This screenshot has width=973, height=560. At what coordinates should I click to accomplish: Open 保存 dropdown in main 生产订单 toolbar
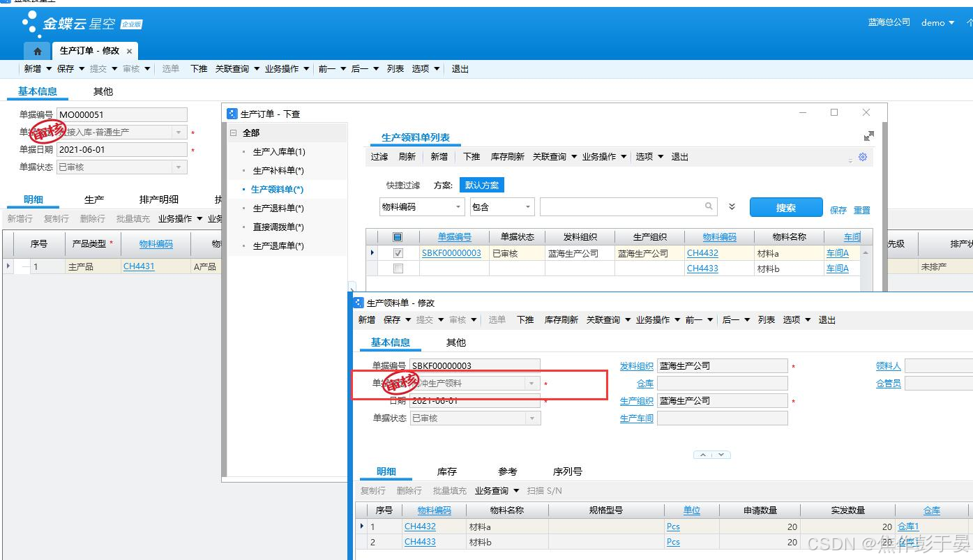tap(82, 69)
